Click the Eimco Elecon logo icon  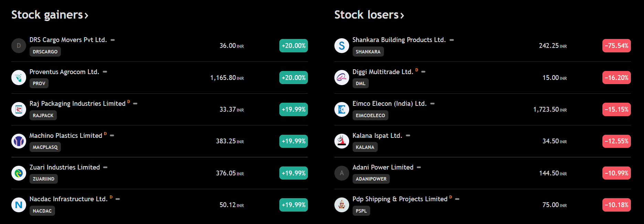[x=342, y=110]
